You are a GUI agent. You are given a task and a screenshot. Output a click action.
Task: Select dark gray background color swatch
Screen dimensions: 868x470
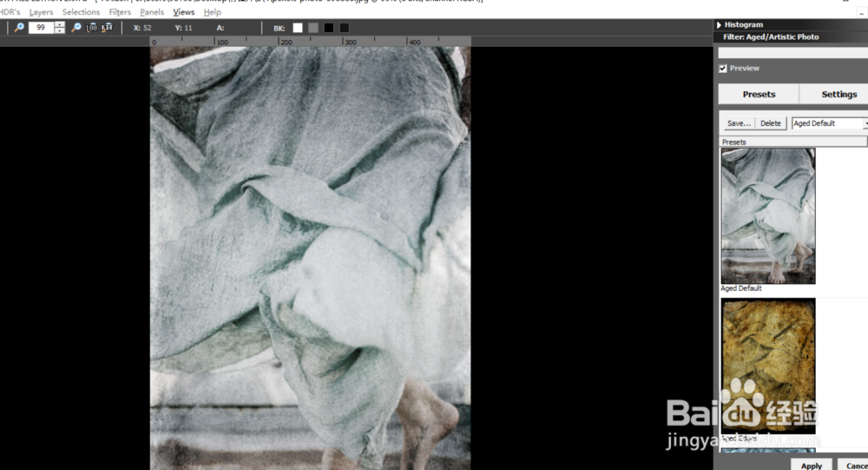coord(345,28)
